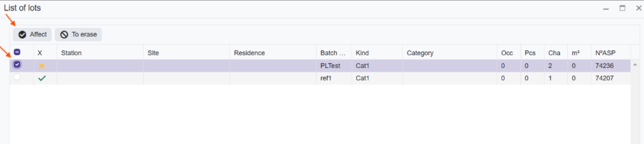
Task: Uncheck the PLTest row checkbox
Action: (x=17, y=65)
